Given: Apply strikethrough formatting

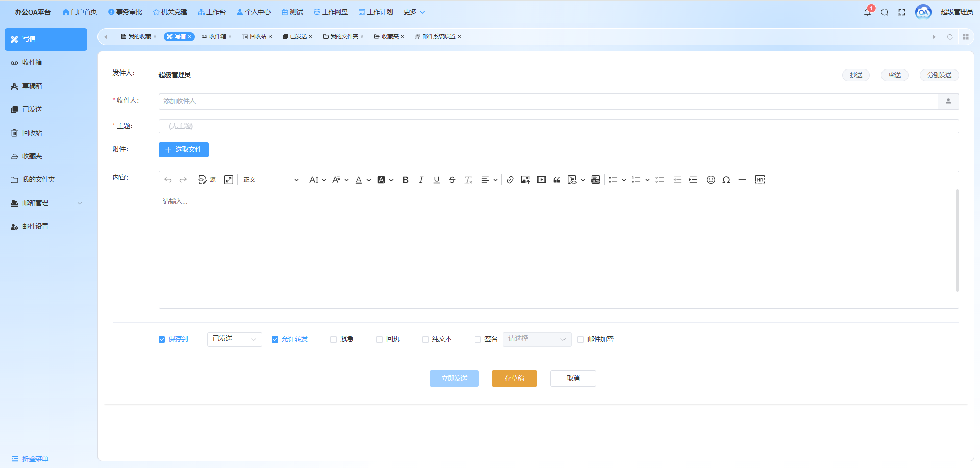Looking at the screenshot, I should click(x=452, y=180).
